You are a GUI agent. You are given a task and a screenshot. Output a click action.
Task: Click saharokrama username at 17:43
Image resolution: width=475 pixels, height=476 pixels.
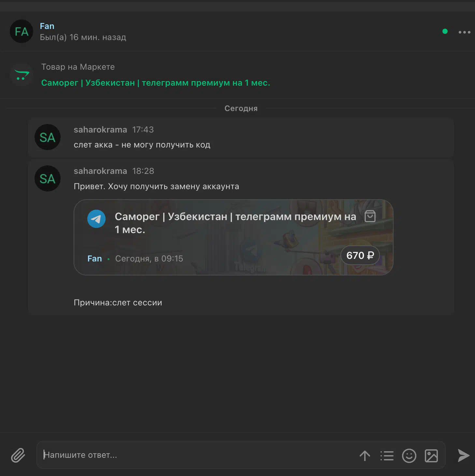(x=100, y=130)
